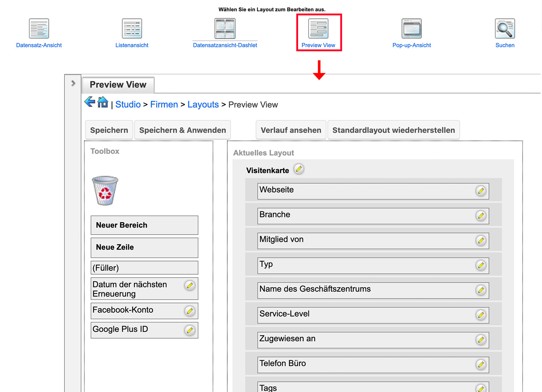Screen dimensions: 542x392
Task: Click Speichern & Anwenden button
Action: tap(182, 130)
